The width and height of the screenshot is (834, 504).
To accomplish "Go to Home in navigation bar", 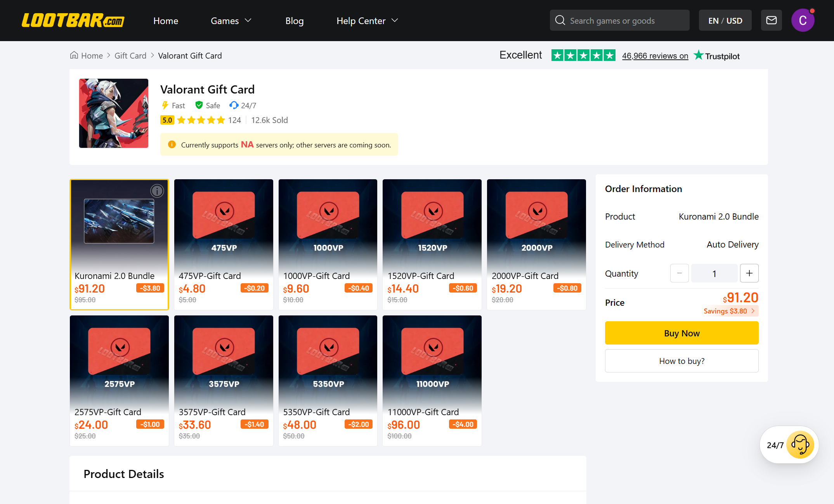I will (x=166, y=21).
